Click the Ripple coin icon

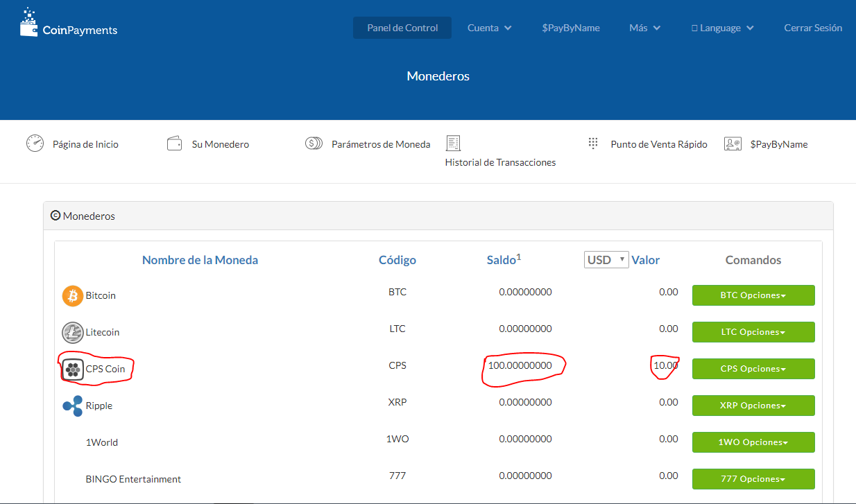[73, 406]
